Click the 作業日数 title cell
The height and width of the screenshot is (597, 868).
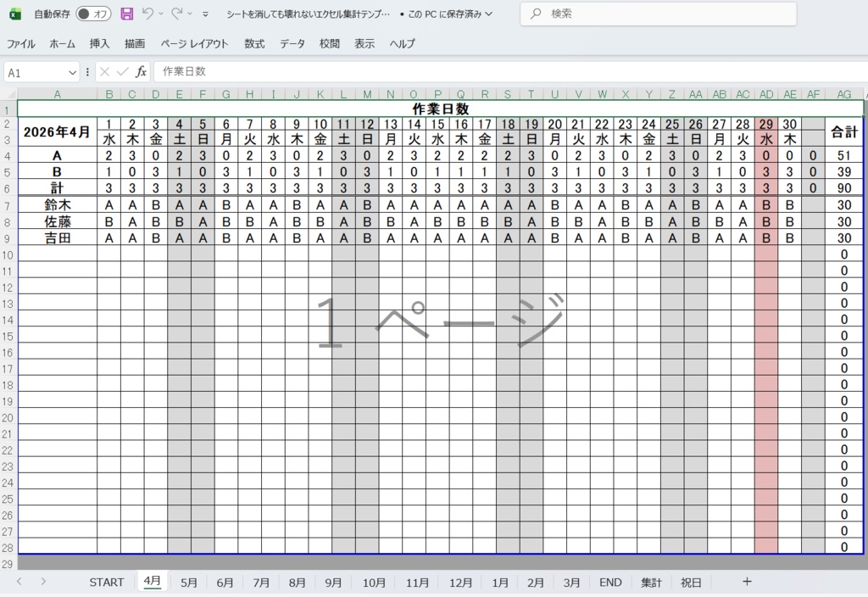click(x=441, y=109)
